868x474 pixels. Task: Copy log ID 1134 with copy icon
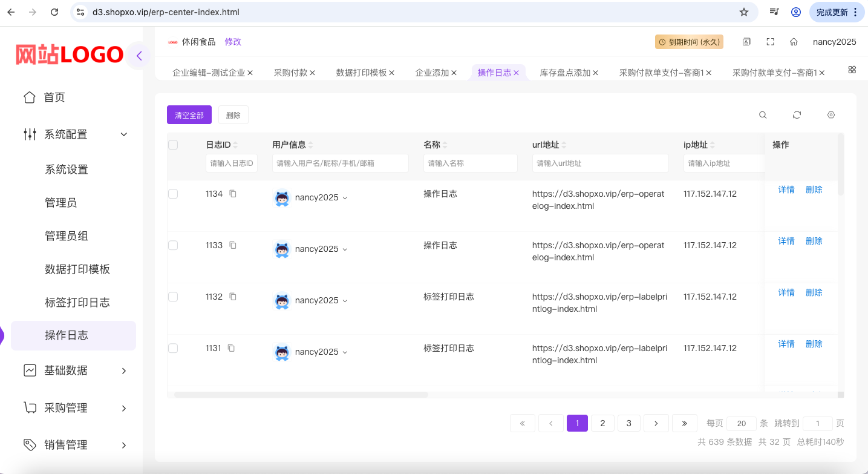(233, 194)
